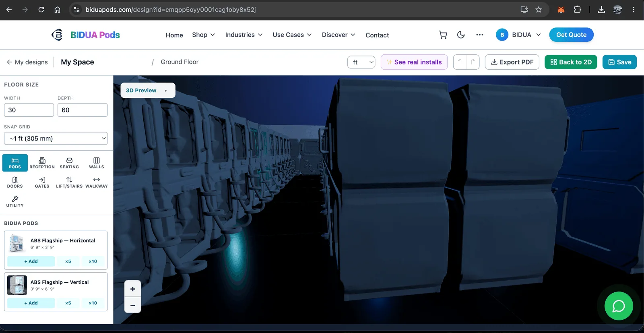Click the floor Width input field
This screenshot has width=644, height=333.
[29, 110]
